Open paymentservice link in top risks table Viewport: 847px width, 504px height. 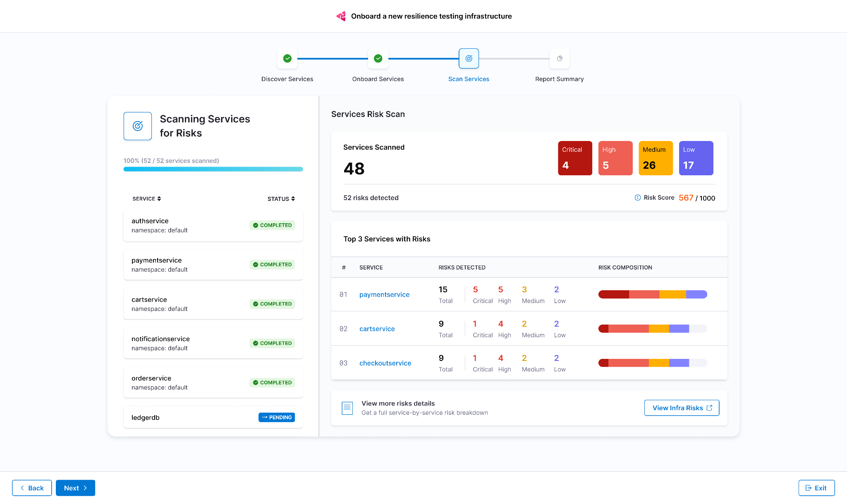pyautogui.click(x=384, y=294)
